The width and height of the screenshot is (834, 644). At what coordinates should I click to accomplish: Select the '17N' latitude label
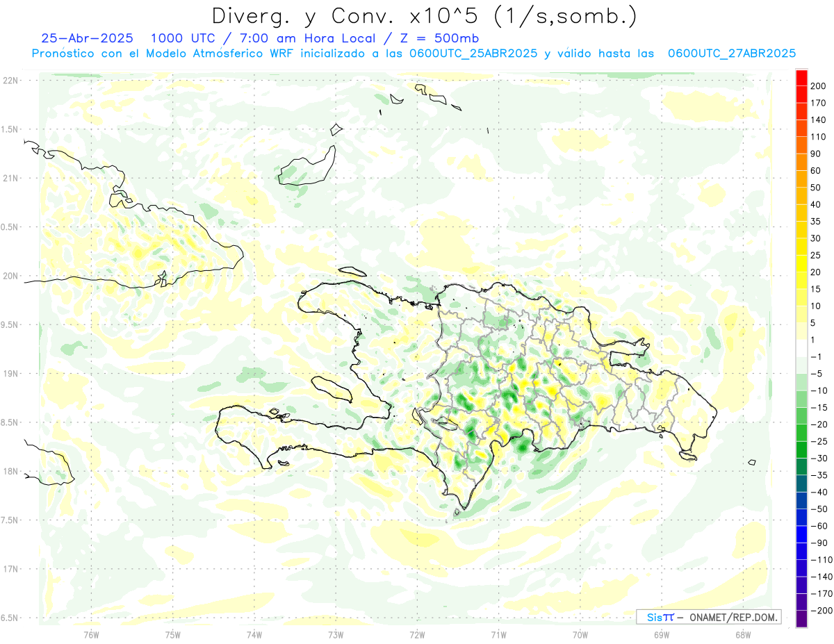(x=10, y=569)
